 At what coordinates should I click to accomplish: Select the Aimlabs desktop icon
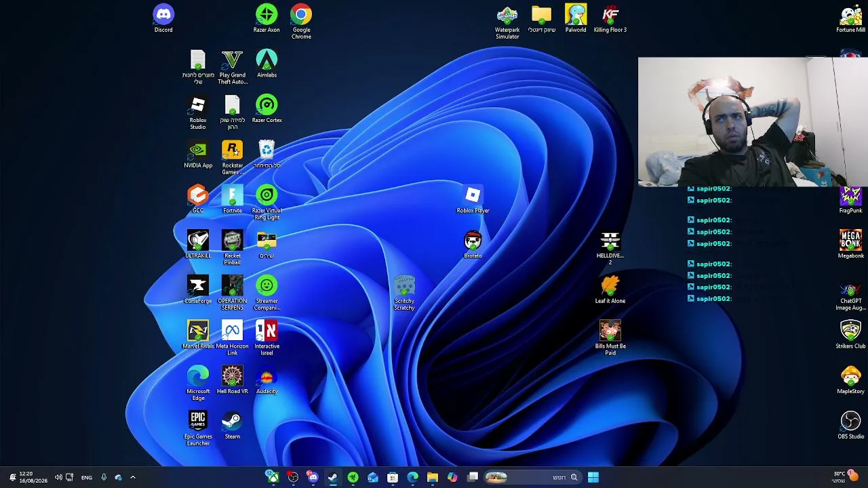tap(267, 64)
